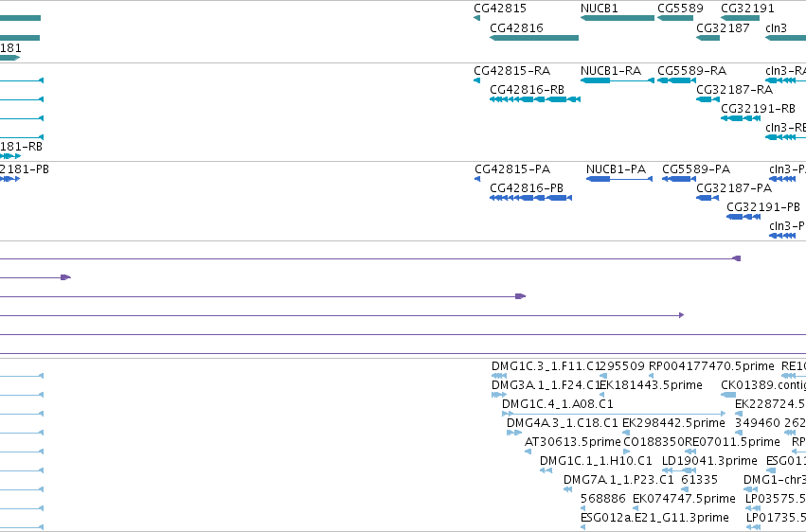Select the CG5589-RA transcript glyph
Viewport: 806px width, 532px height.
tap(676, 80)
